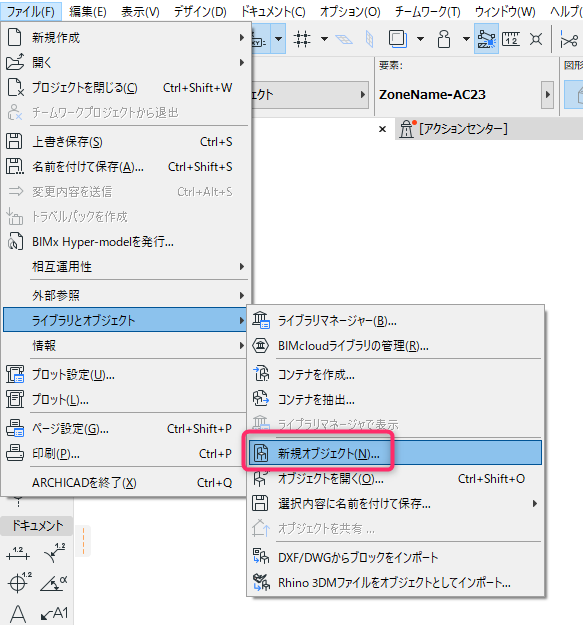583x625 pixels.
Task: Choose DXF/DWGからブロックをインポート
Action: 395,557
